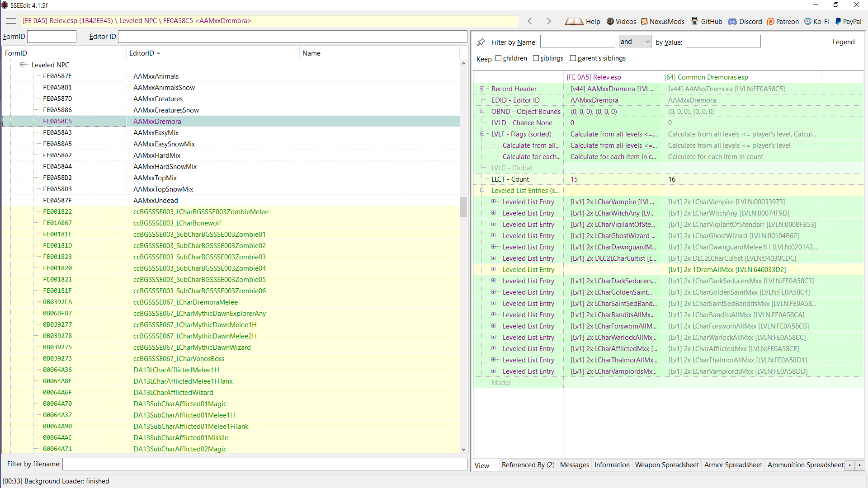Image resolution: width=868 pixels, height=488 pixels.
Task: Expand the LCharVamplordsMxx Leveled List Entry
Action: (493, 371)
